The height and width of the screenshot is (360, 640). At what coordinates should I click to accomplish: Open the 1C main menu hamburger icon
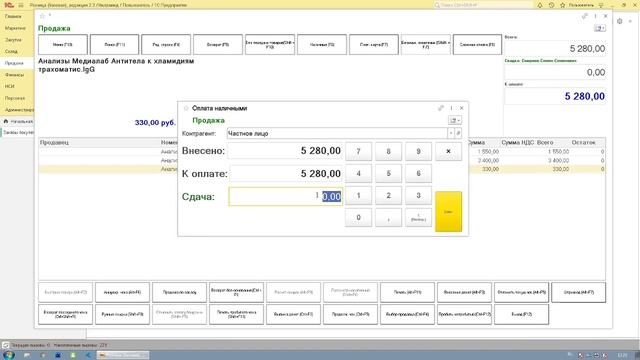click(x=21, y=5)
